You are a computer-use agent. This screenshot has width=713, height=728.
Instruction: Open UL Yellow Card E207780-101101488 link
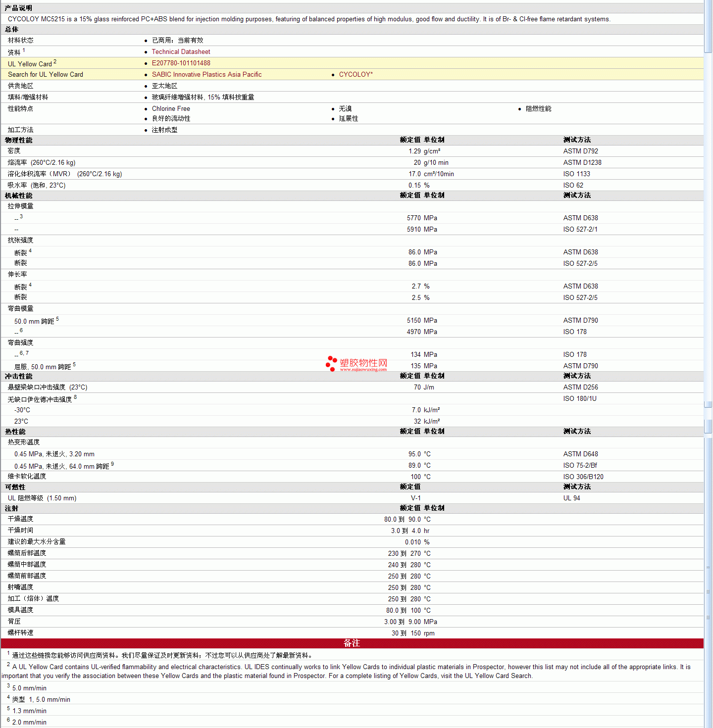[x=181, y=63]
